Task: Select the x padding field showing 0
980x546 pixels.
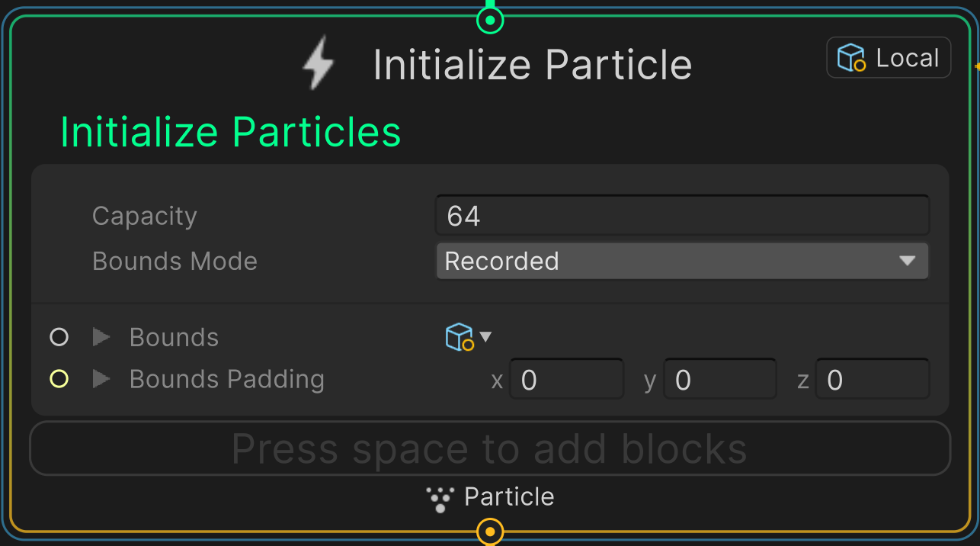Action: coord(566,378)
